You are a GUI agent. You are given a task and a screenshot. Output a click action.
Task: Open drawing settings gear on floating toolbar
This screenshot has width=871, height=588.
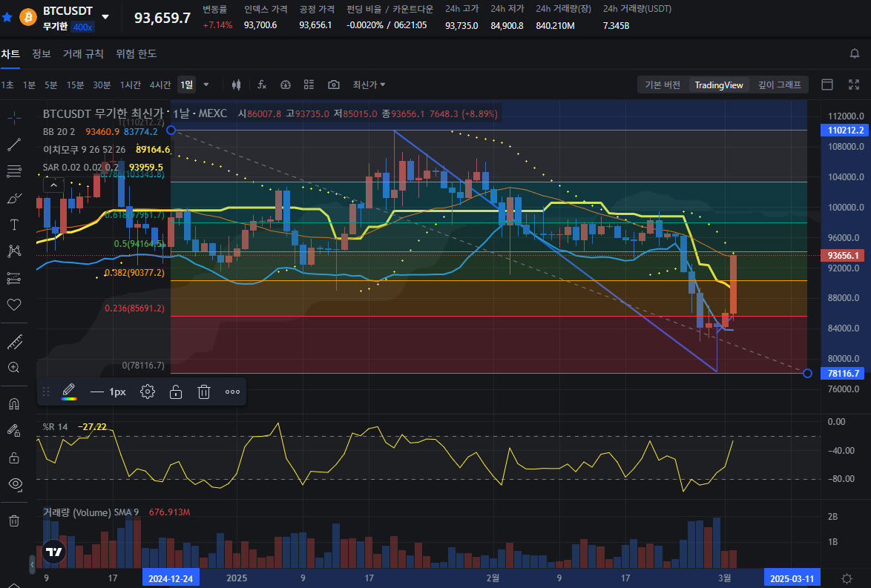click(x=147, y=392)
